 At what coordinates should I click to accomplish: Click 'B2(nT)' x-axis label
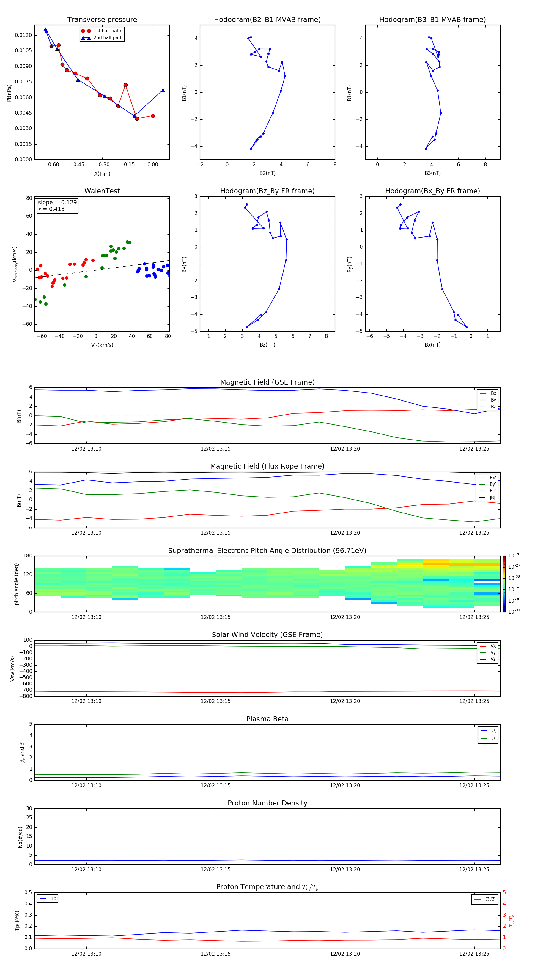[267, 173]
